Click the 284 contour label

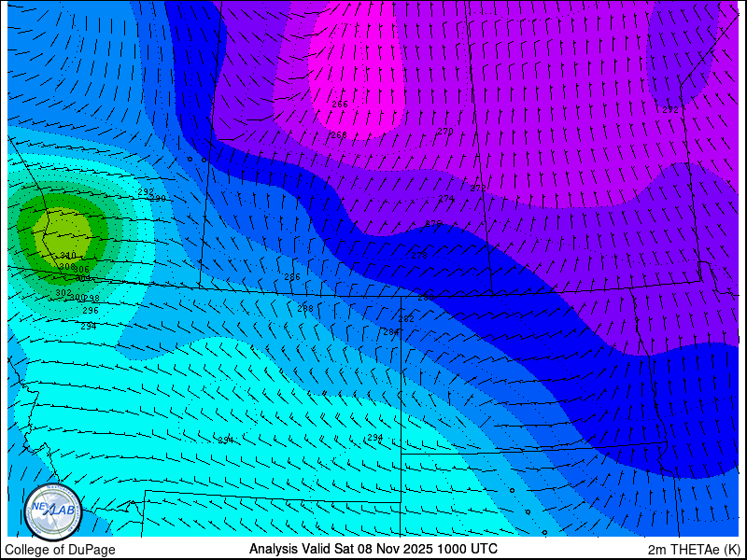391,332
